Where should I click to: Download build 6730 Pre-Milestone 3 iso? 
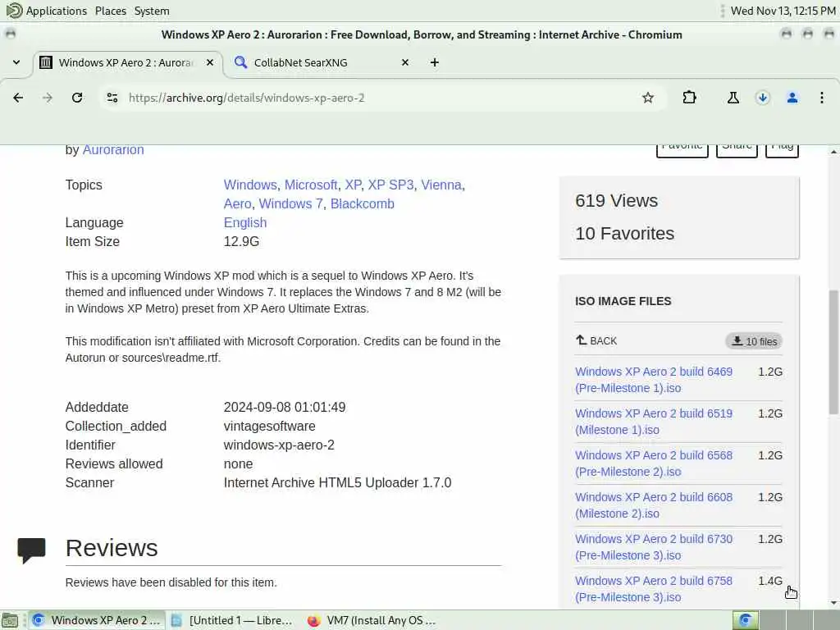point(654,547)
